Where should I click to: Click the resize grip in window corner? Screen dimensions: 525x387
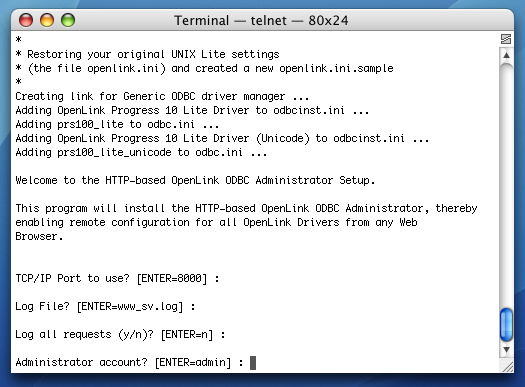pos(508,367)
